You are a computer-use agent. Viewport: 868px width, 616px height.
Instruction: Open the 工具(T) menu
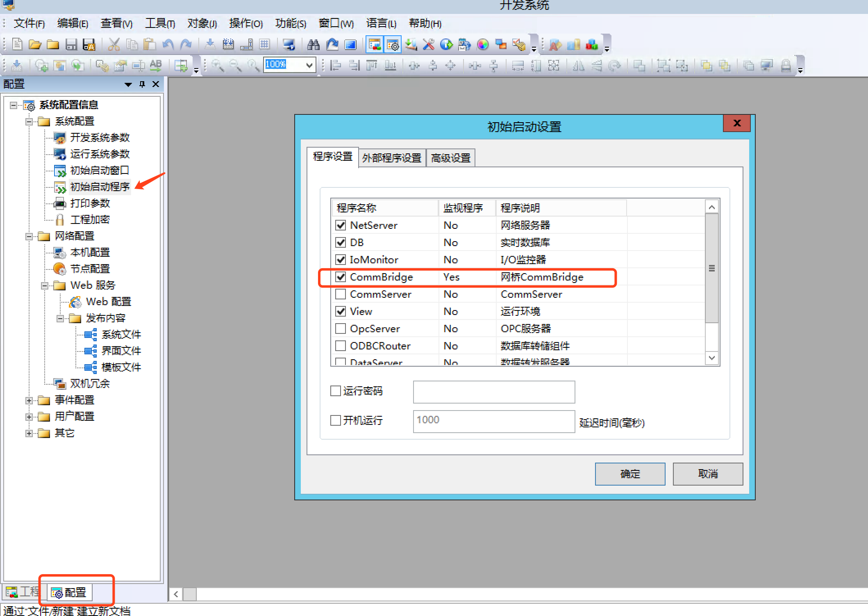point(159,23)
